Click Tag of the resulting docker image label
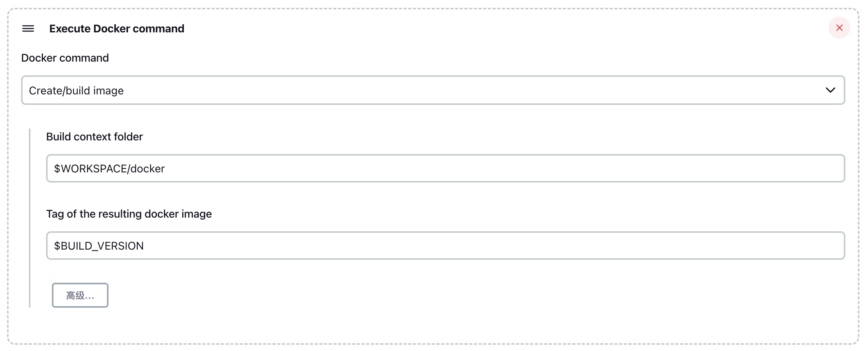Image resolution: width=868 pixels, height=351 pixels. point(129,214)
